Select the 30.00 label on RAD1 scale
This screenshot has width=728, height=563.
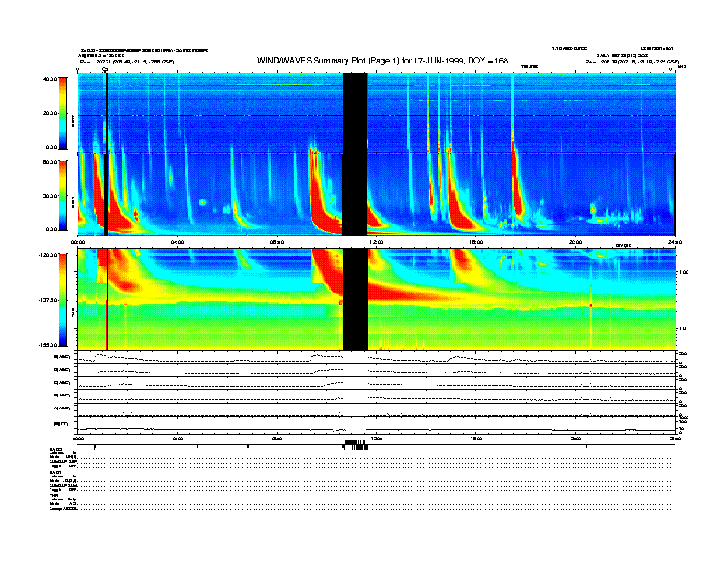coord(50,196)
